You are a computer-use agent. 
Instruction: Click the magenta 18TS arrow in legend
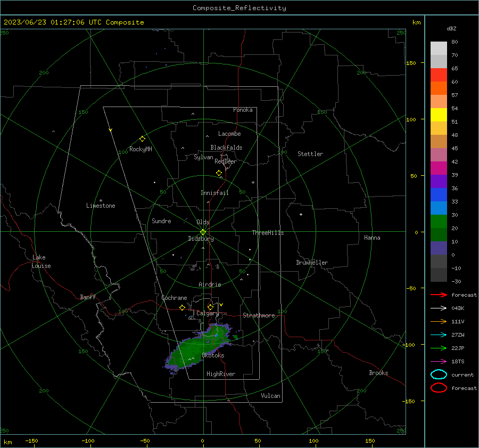439,361
